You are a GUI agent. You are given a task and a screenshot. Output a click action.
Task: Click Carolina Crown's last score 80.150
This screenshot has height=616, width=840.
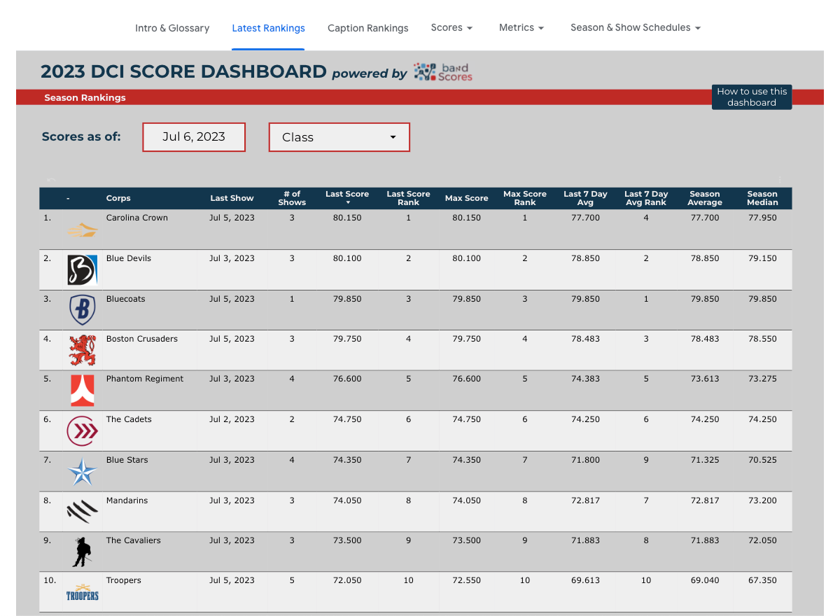pos(347,218)
